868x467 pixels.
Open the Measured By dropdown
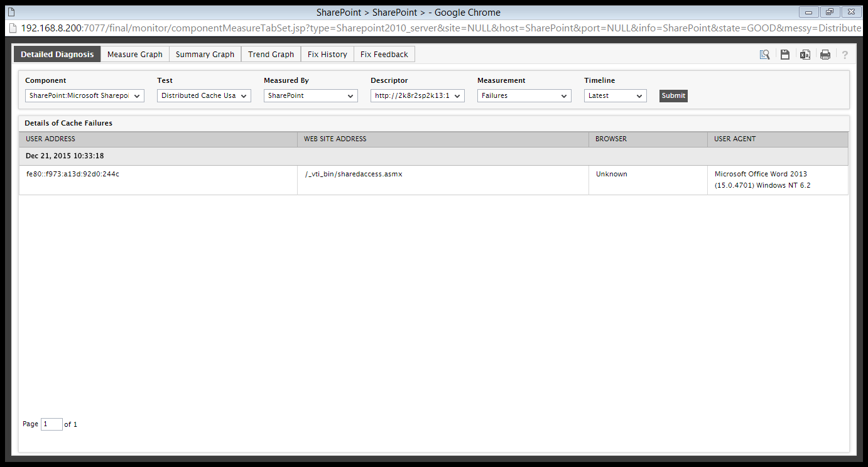311,95
